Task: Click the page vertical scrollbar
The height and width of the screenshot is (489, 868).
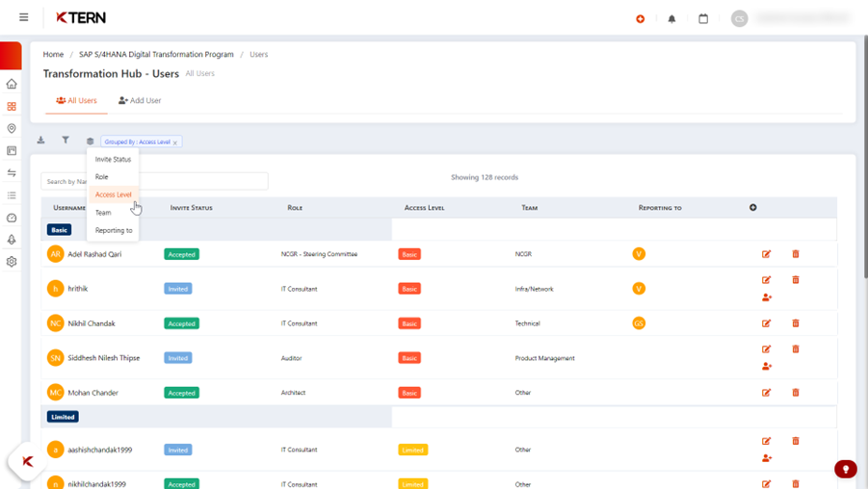Action: [865, 157]
